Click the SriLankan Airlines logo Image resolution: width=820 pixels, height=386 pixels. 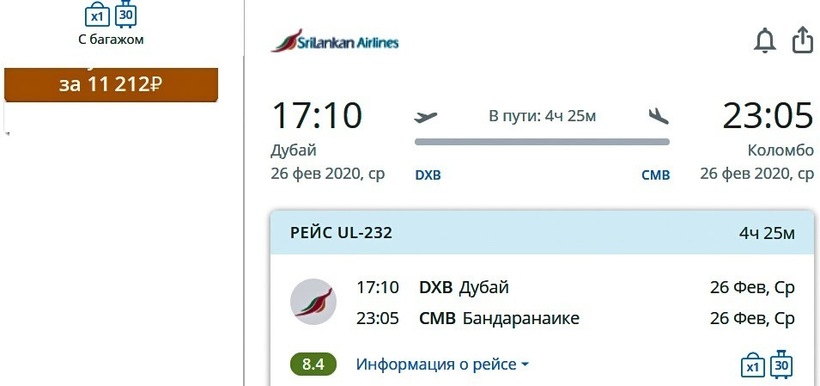[335, 41]
